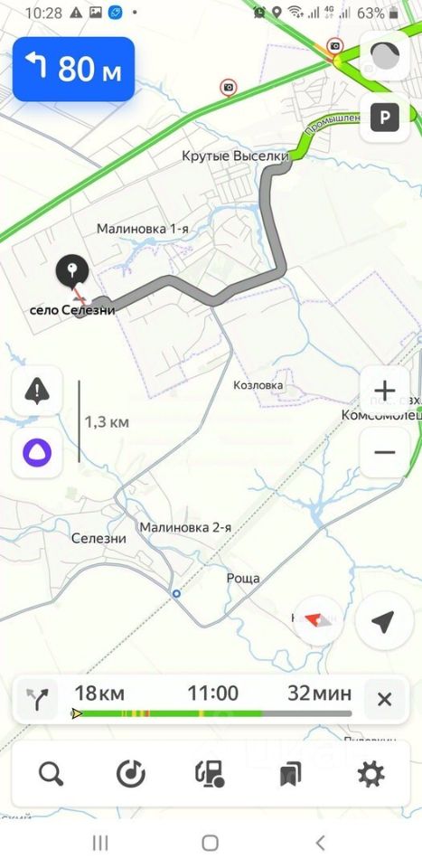The width and height of the screenshot is (422, 868).
Task: Open the route overview variants icon
Action: point(38,699)
